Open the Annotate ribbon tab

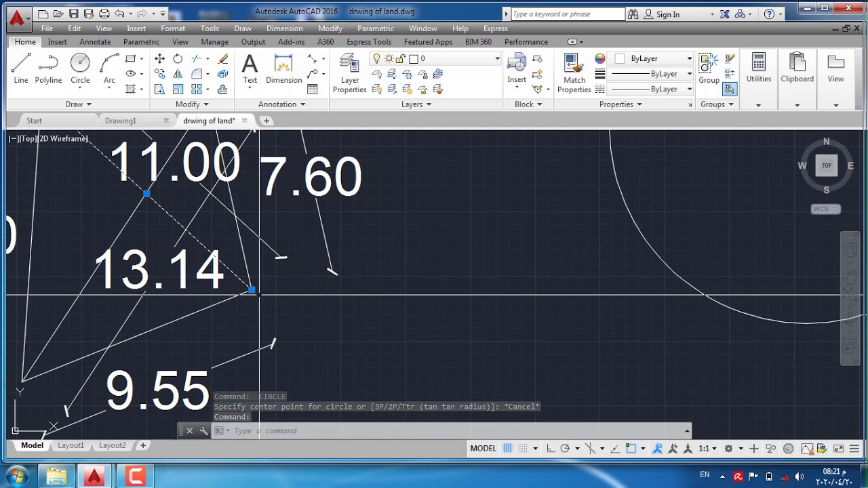pos(95,42)
